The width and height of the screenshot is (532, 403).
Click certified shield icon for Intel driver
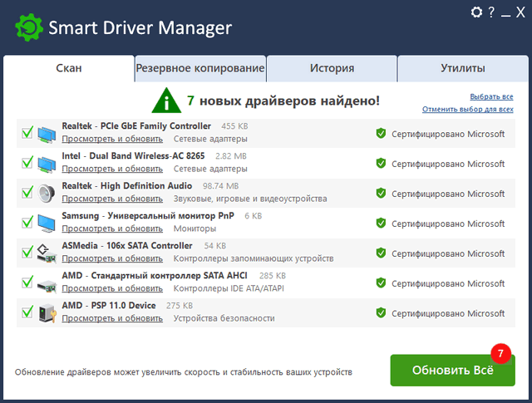coord(381,164)
